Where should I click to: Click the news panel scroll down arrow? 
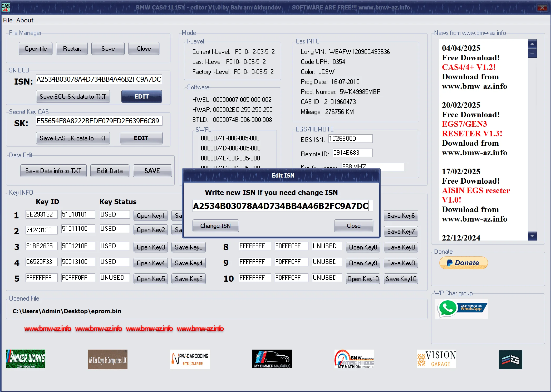[532, 236]
